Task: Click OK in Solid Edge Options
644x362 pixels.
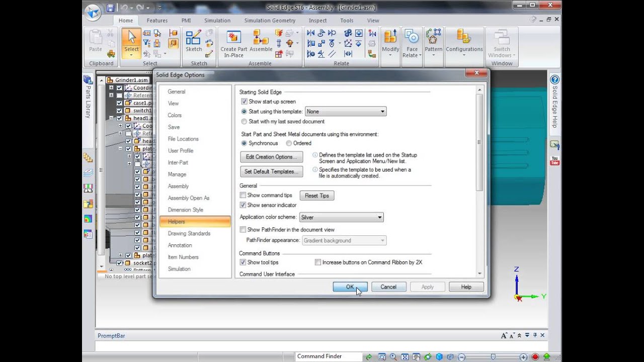Action: point(350,287)
